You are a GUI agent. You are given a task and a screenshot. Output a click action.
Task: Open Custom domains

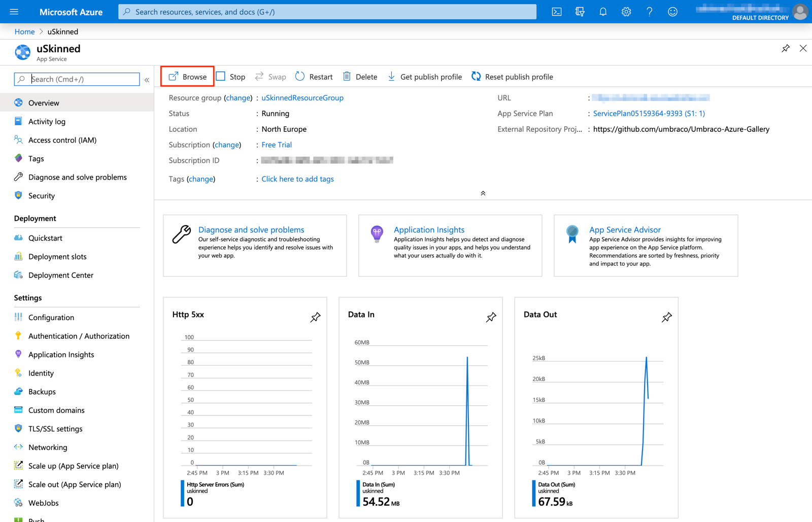(x=77, y=410)
